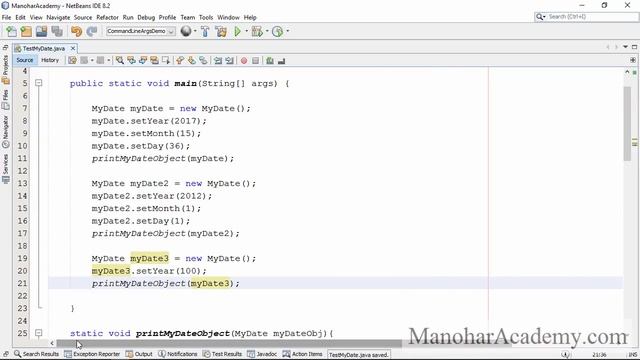Open the Window menu
Image resolution: width=640 pixels, height=360 pixels.
pyautogui.click(x=228, y=18)
